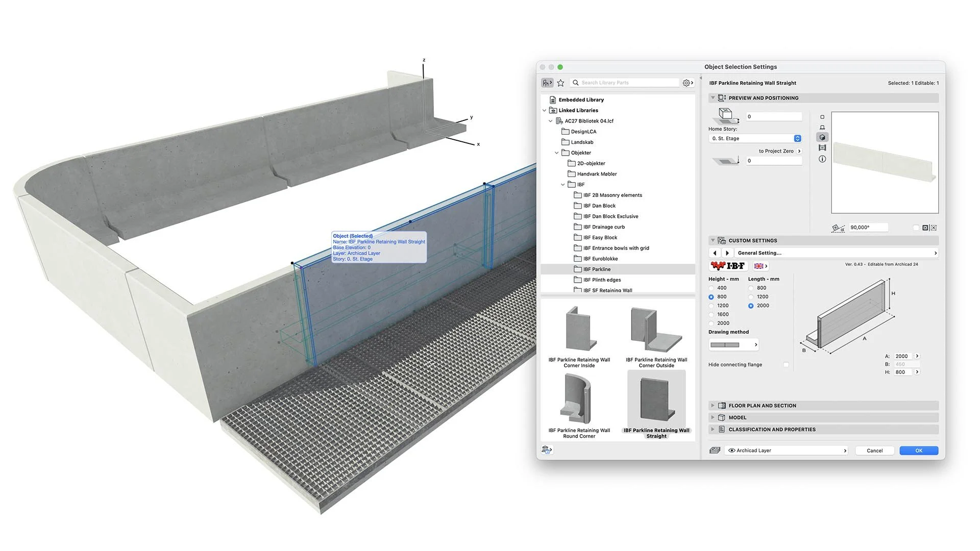Click the OK button

(x=918, y=450)
